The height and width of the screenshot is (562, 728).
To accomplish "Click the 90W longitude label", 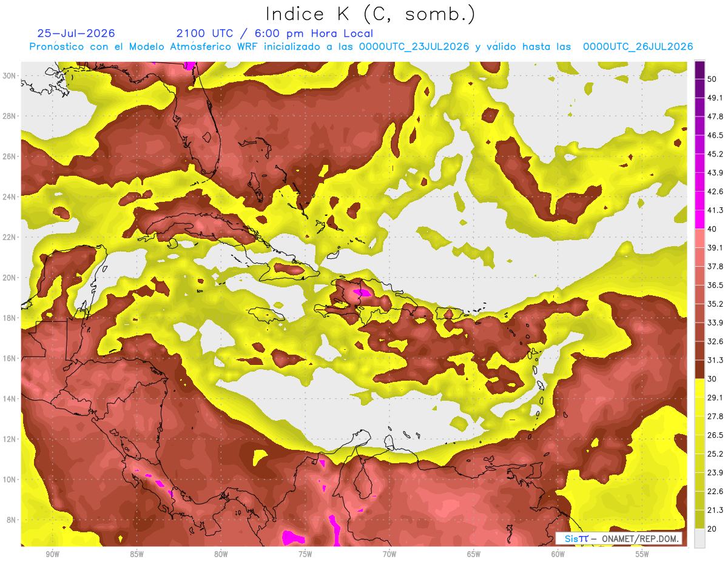I will coord(52,554).
